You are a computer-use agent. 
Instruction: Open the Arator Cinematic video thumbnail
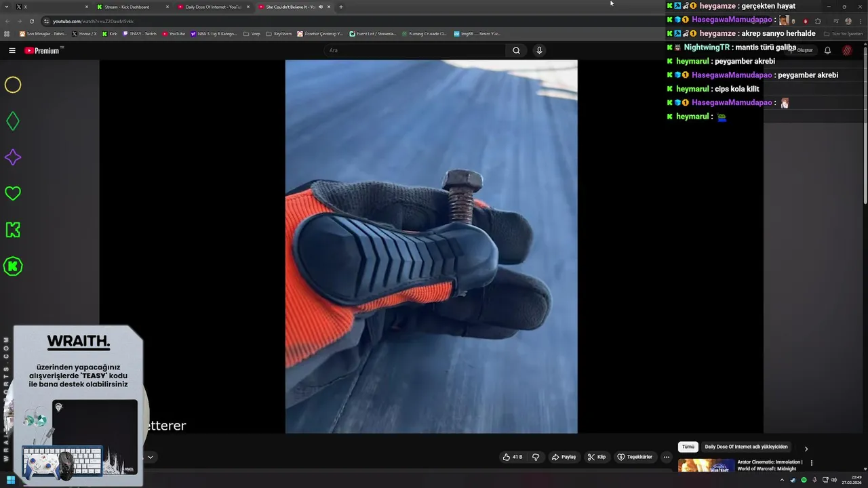click(x=706, y=466)
